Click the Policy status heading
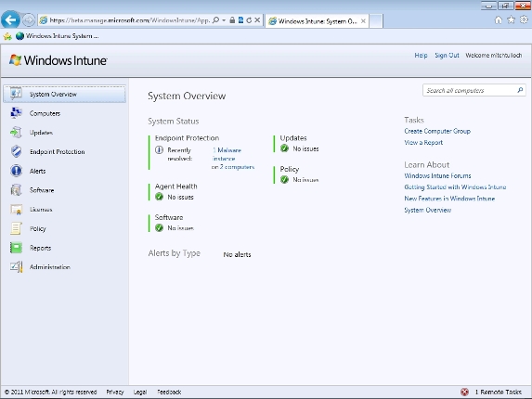The height and width of the screenshot is (399, 532). [x=290, y=169]
